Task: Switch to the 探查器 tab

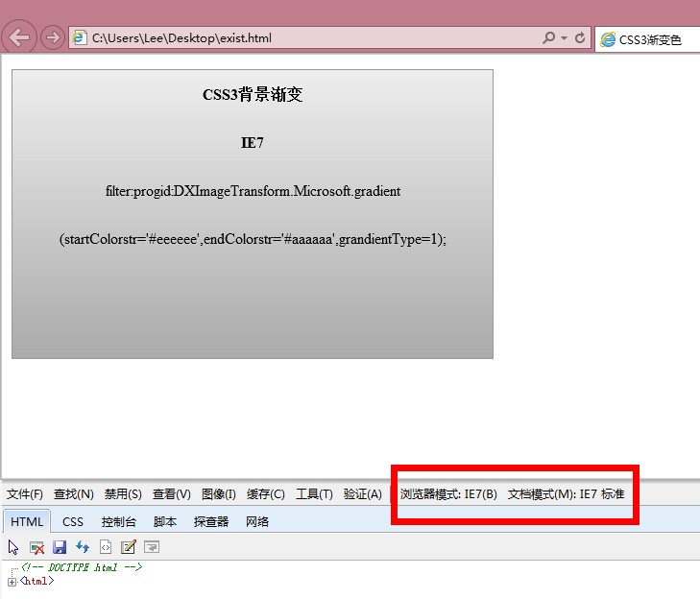Action: pos(211,522)
